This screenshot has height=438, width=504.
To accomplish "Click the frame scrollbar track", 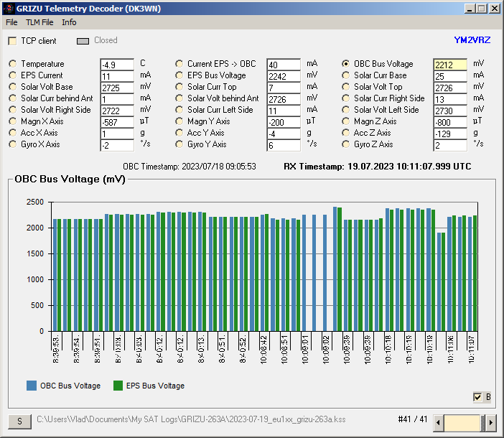I will 462,422.
